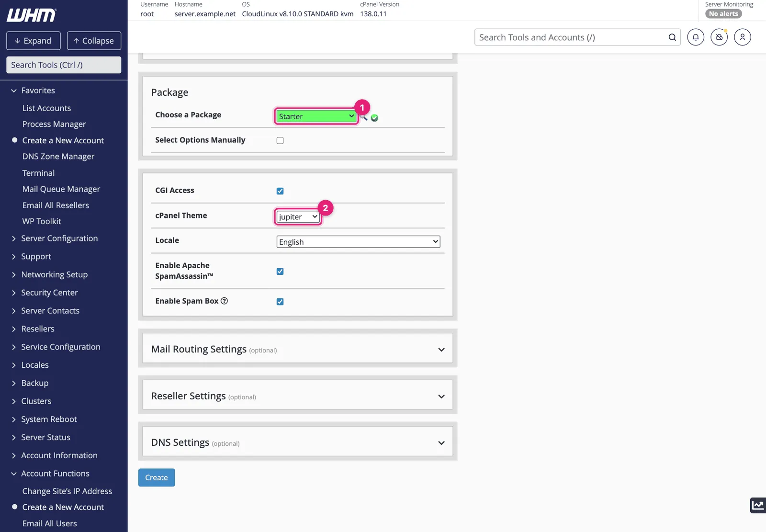The height and width of the screenshot is (532, 766).
Task: Open WP Toolkit in sidebar
Action: coord(42,221)
